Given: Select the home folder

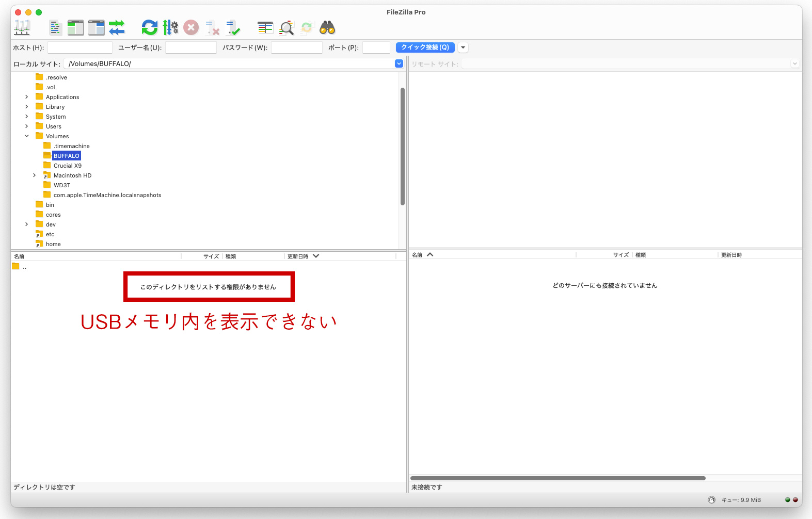Looking at the screenshot, I should [53, 244].
